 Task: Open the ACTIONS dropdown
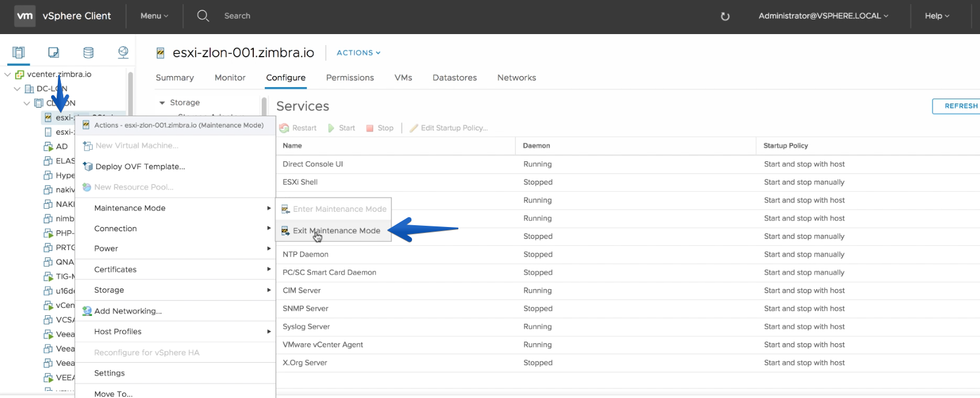[x=359, y=53]
